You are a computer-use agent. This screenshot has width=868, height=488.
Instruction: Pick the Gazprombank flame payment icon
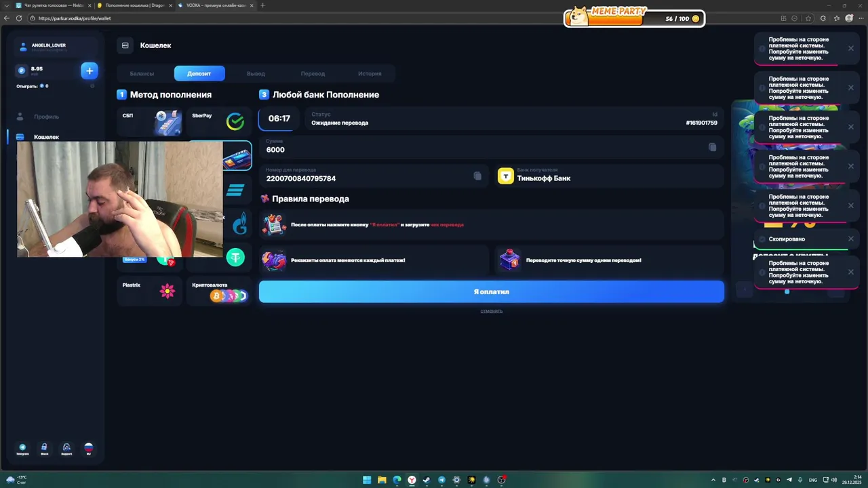tap(239, 224)
